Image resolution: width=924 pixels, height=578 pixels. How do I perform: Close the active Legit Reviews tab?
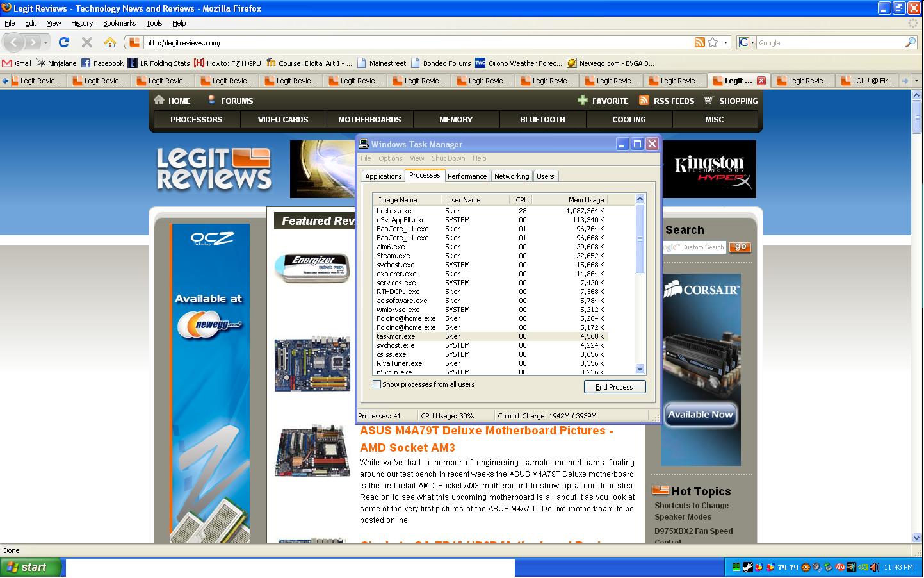pos(761,81)
